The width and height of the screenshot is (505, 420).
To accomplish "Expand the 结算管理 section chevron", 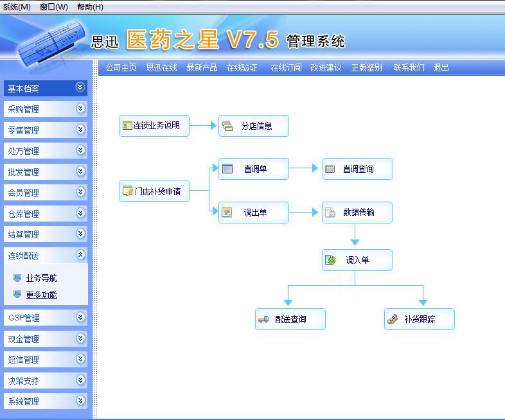I will pos(80,233).
